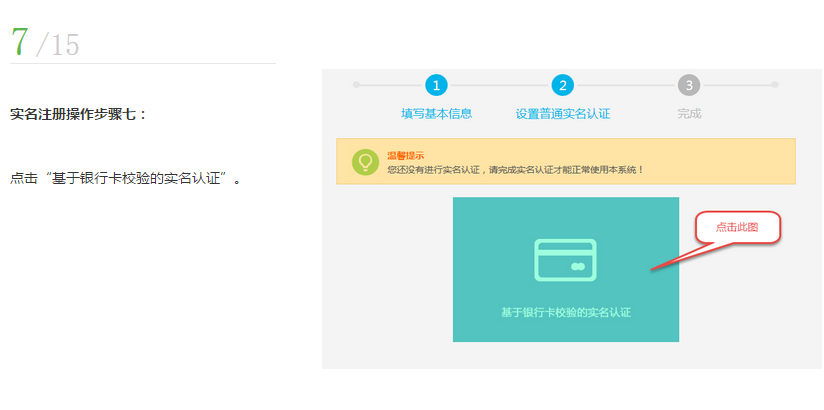Click the bank card icon in teal tile
Screen dimensions: 824x410
coord(565,260)
